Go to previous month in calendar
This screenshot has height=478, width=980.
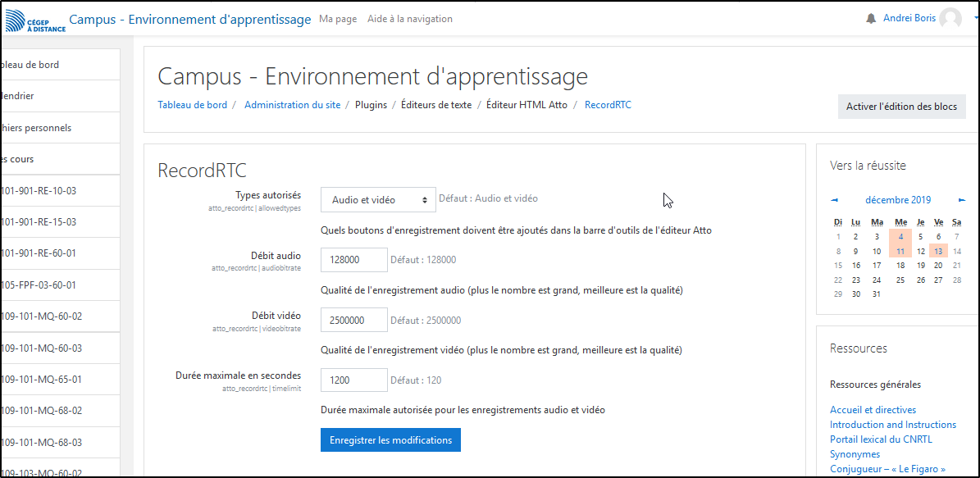tap(835, 200)
